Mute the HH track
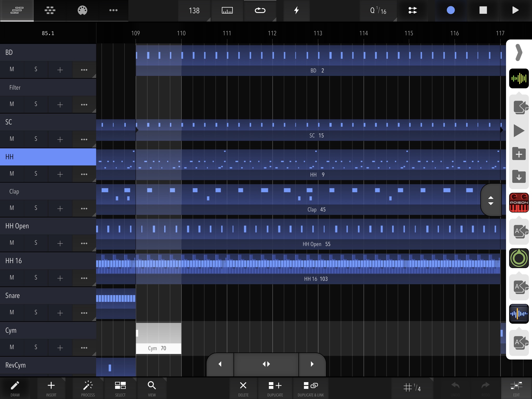Image resolution: width=532 pixels, height=399 pixels. coord(12,174)
